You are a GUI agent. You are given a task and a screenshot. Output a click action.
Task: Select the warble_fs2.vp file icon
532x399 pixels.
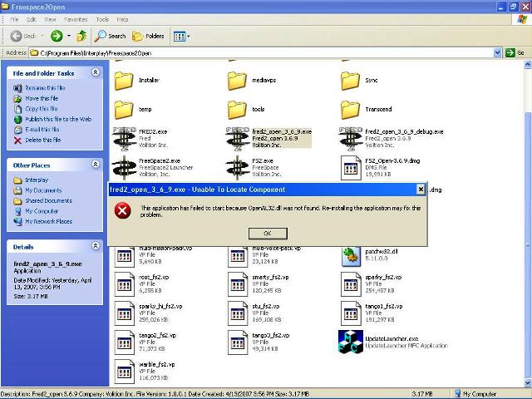124,372
